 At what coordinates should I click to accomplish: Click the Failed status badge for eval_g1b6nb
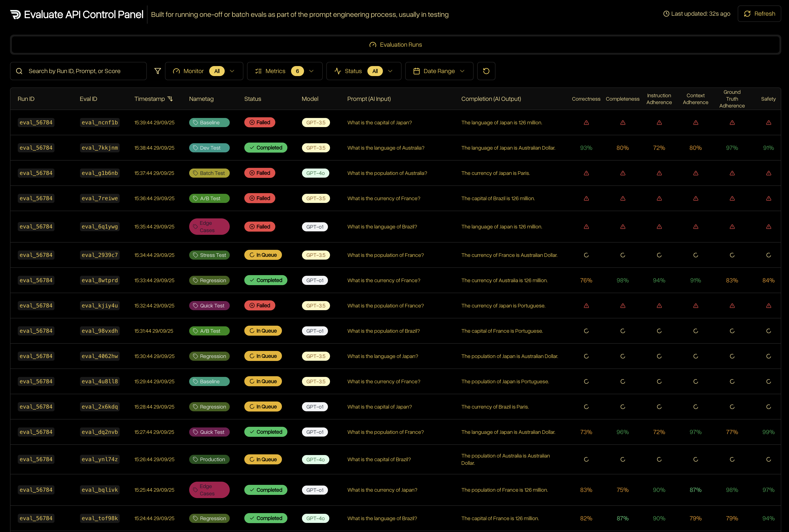coord(260,173)
